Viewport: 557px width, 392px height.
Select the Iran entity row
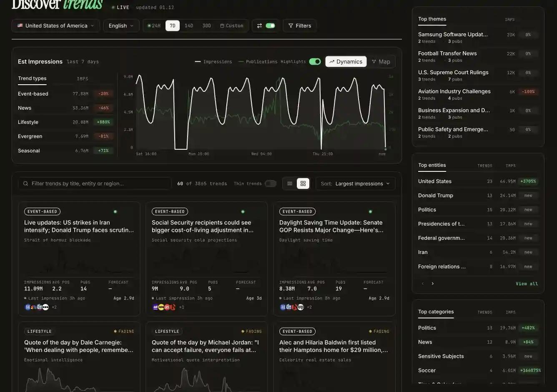[x=478, y=252]
